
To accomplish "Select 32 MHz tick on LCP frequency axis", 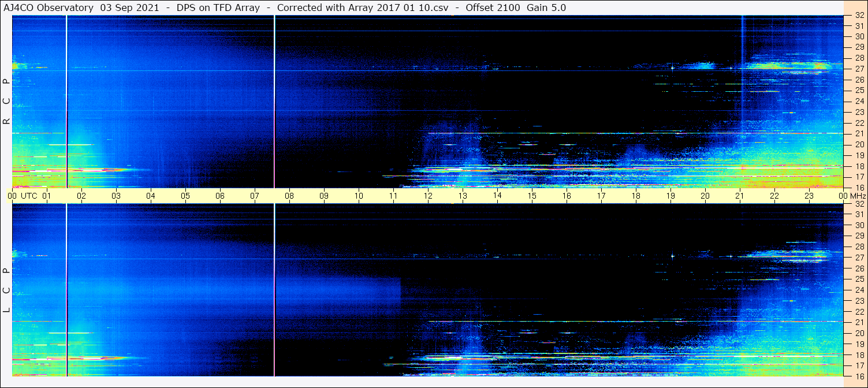I will (859, 204).
